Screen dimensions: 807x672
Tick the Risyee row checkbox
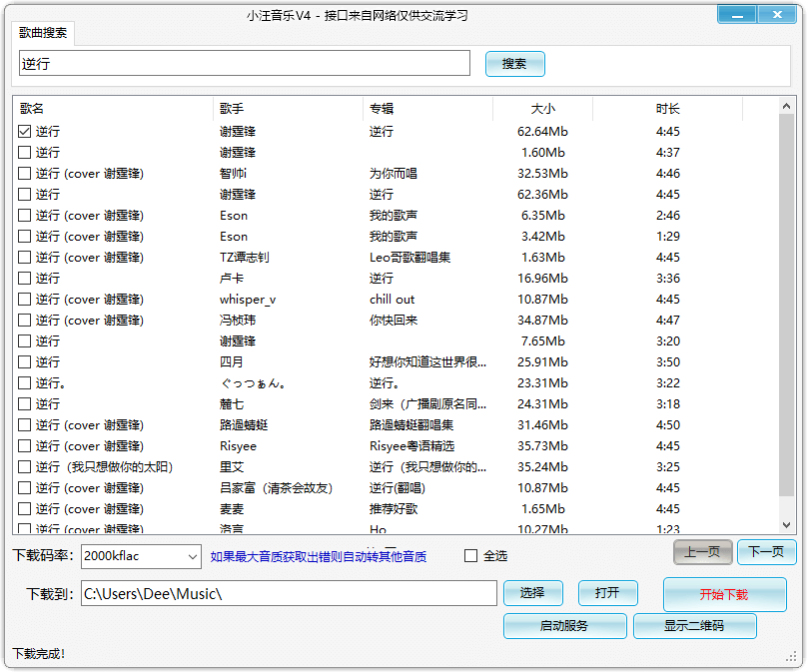coord(24,445)
